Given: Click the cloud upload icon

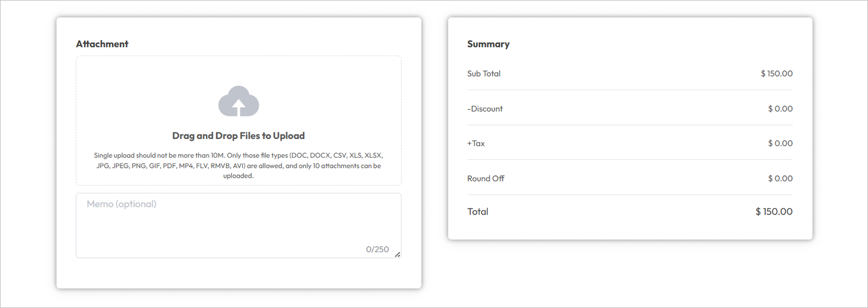Looking at the screenshot, I should [x=238, y=101].
